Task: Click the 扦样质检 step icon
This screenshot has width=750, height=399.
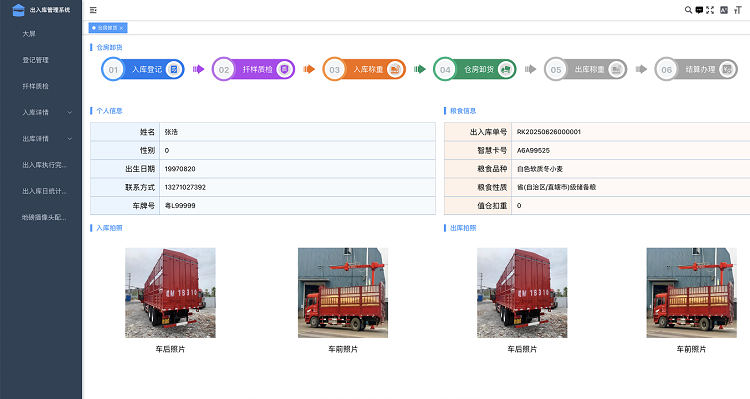Action: [x=285, y=69]
